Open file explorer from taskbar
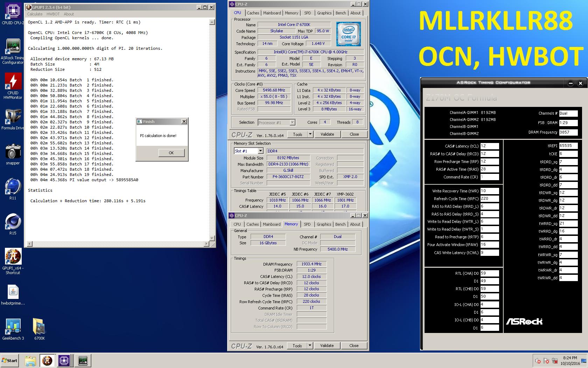 (x=30, y=361)
